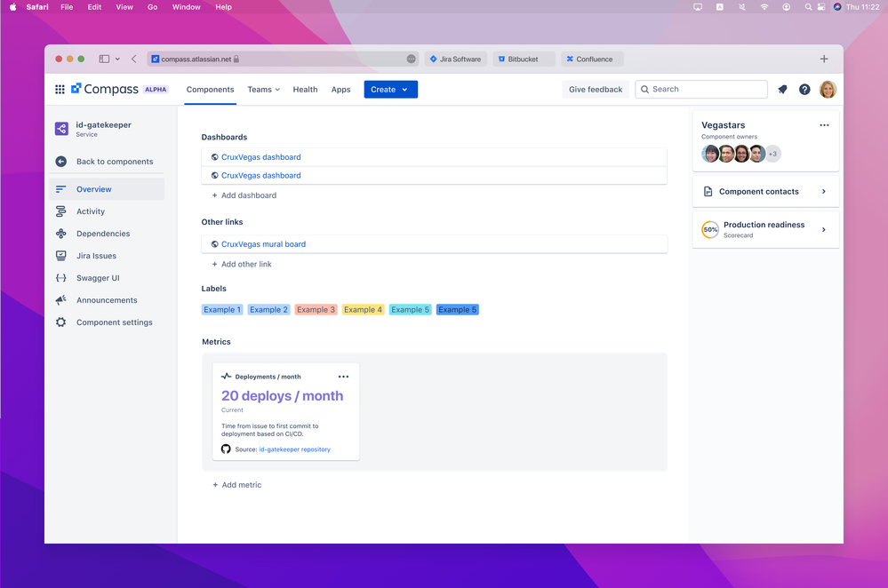Switch to the Apps tab
This screenshot has height=588, width=888.
(341, 90)
